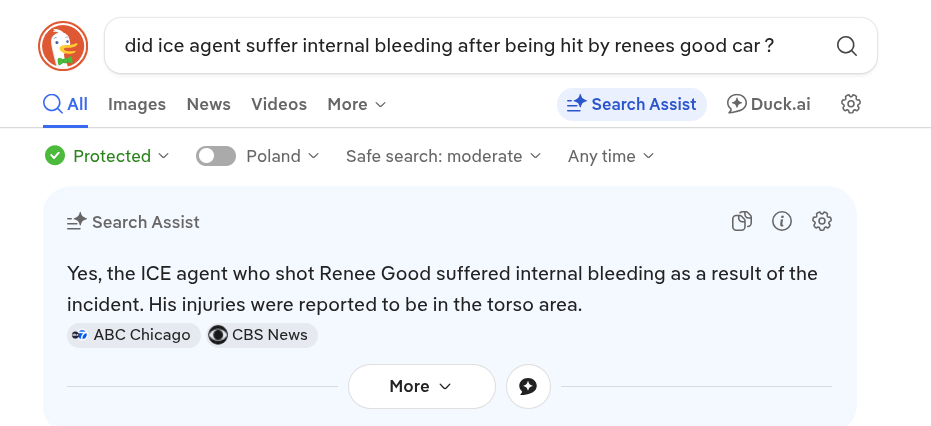Open the Poland region dropdown
The height and width of the screenshot is (426, 931).
(283, 156)
